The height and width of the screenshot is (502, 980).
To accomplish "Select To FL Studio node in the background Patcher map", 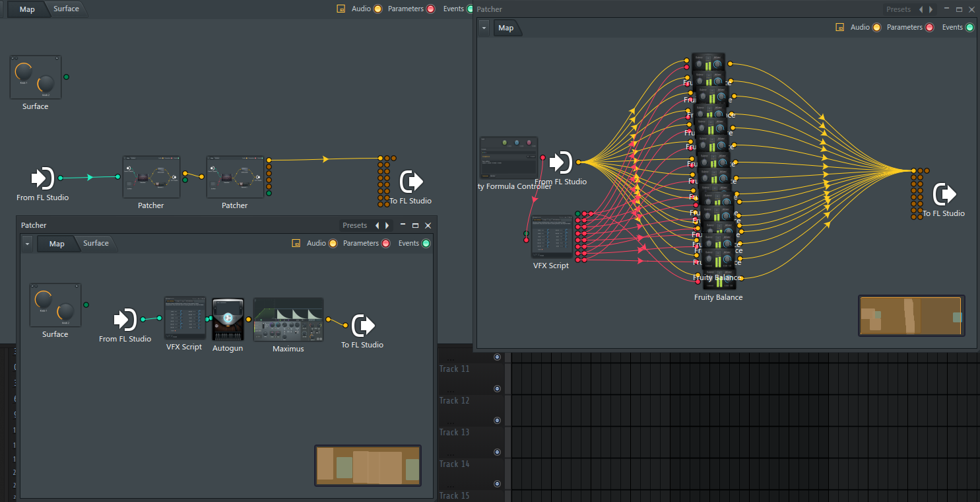I will coord(411,181).
